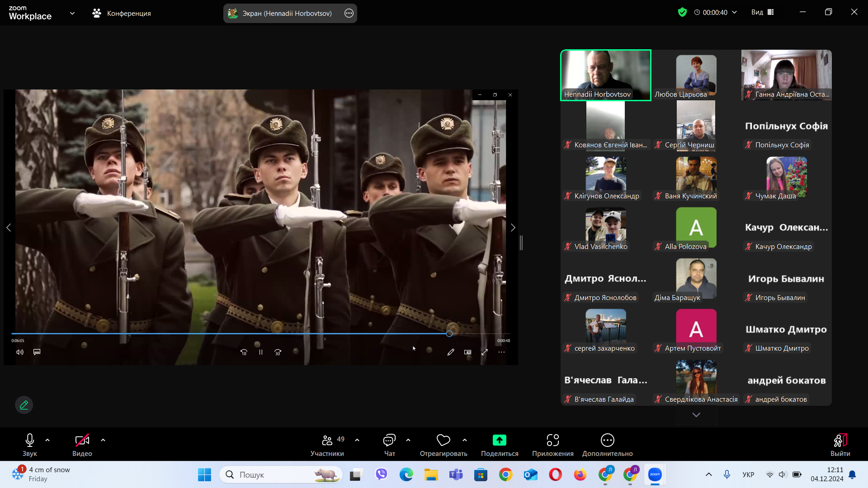868x488 pixels.
Task: Open the Apps icon
Action: (552, 440)
